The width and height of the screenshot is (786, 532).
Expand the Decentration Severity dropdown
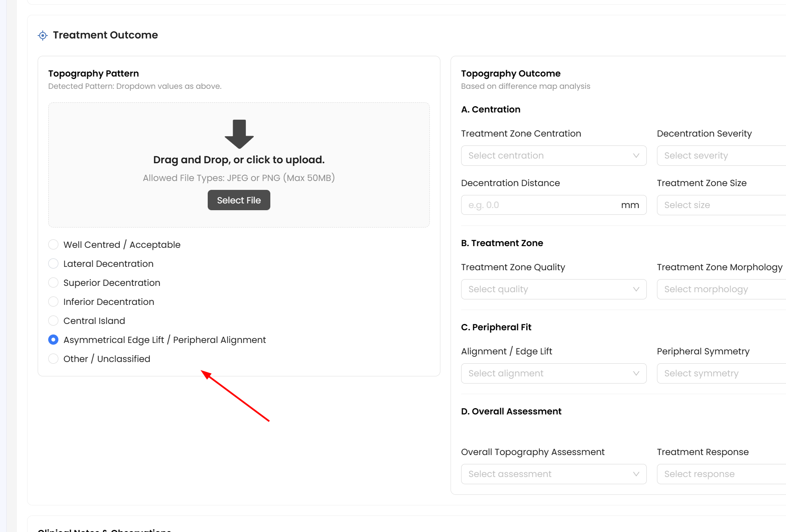point(721,156)
